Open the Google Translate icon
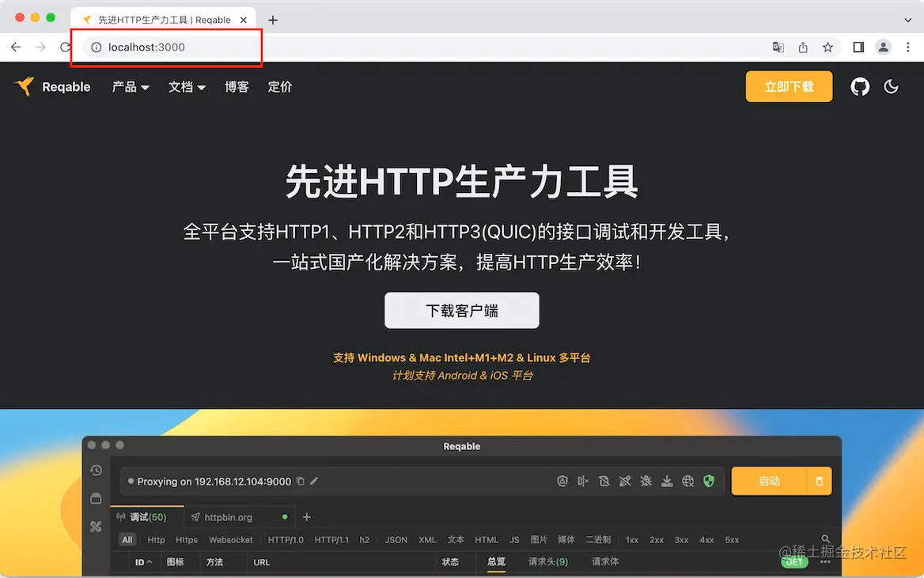 [778, 47]
